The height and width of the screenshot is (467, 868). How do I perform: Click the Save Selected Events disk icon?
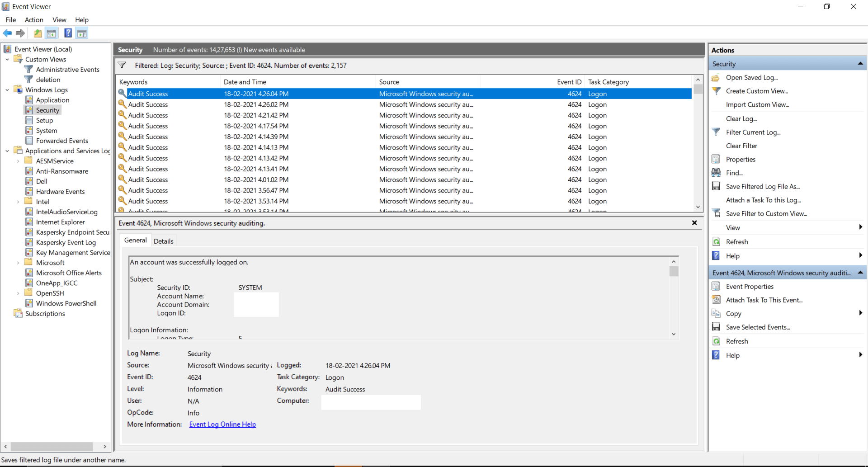[716, 327]
